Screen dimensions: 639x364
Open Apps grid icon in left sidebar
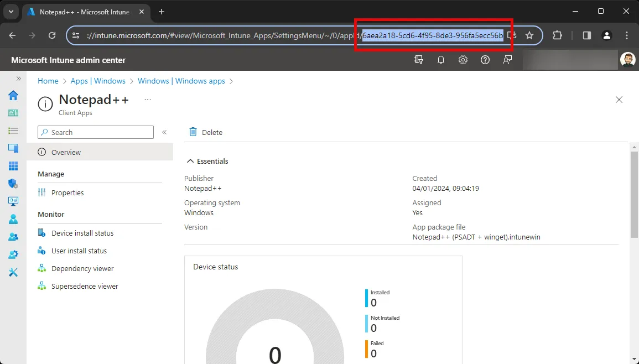click(13, 166)
